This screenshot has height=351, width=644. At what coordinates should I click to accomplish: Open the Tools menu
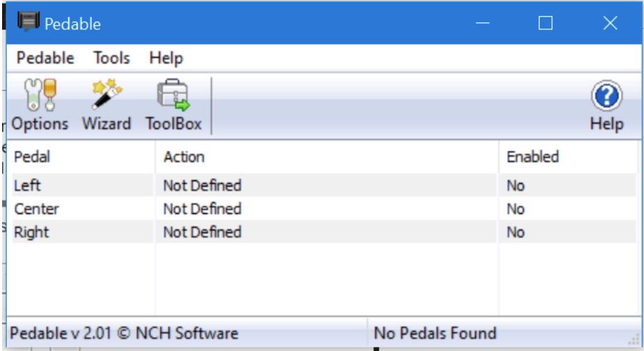[x=111, y=58]
